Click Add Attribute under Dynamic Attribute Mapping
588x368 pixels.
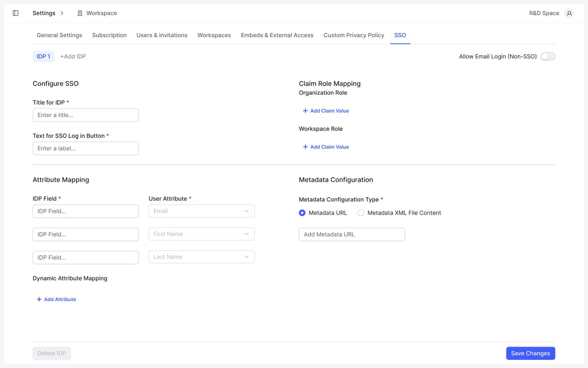point(56,299)
